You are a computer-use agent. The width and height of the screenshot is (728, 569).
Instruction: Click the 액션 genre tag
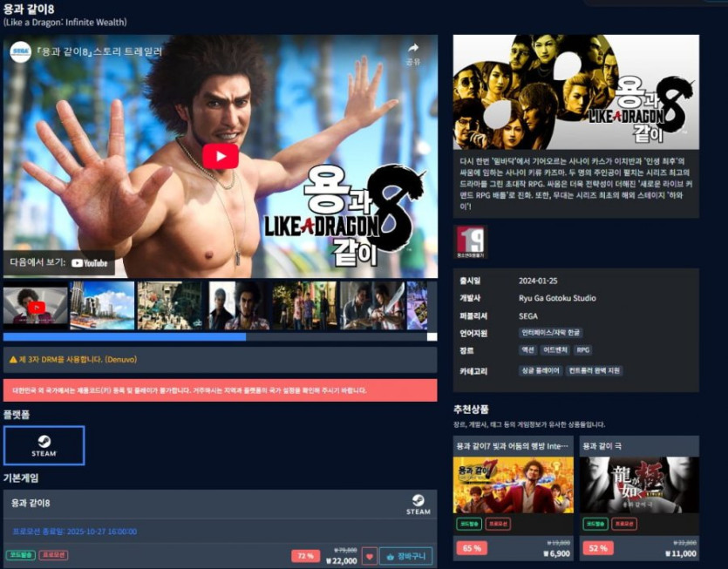pyautogui.click(x=528, y=350)
